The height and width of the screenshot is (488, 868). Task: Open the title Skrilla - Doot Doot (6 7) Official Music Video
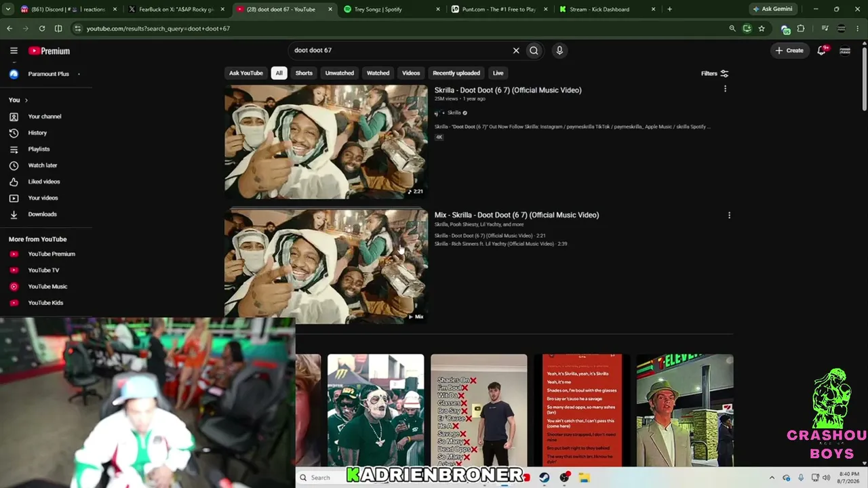[x=508, y=90]
